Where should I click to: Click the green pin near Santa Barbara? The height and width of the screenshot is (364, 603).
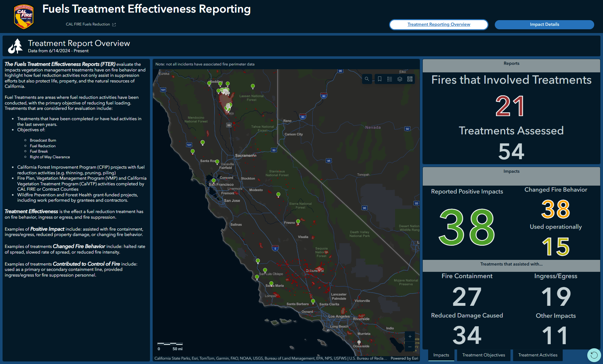click(x=313, y=302)
